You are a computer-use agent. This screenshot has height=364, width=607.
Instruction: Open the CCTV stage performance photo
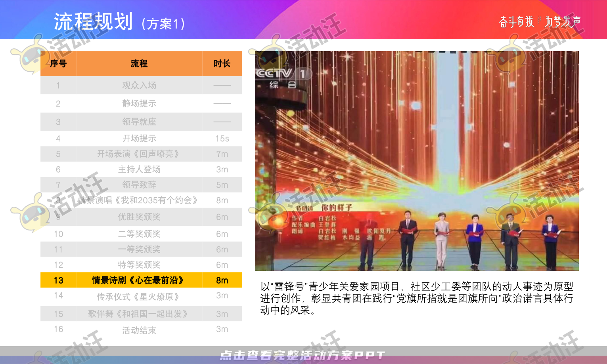417,161
